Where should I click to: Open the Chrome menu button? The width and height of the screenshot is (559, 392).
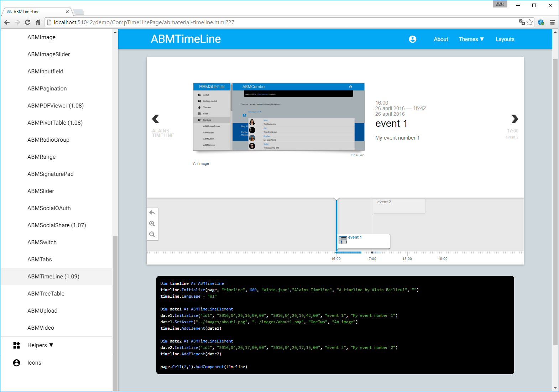coord(552,22)
